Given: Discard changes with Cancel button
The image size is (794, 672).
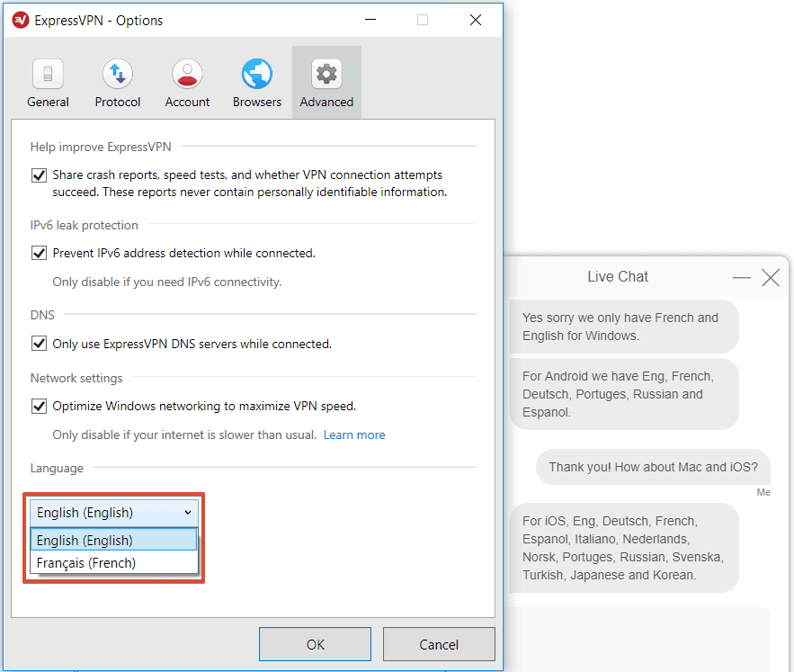Looking at the screenshot, I should (439, 644).
